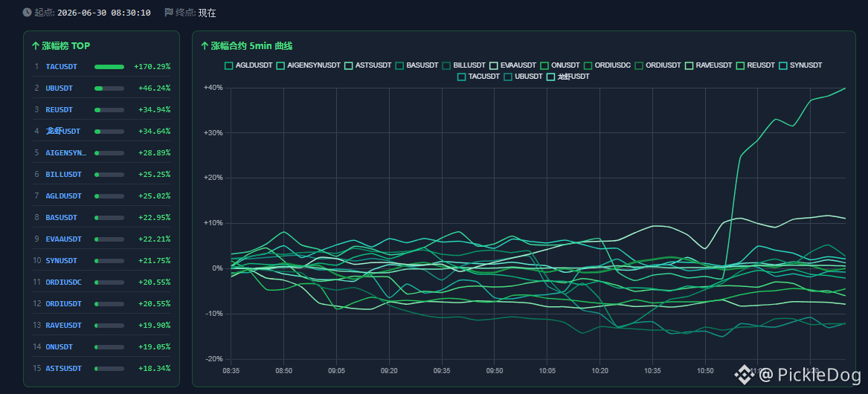Toggle ORDIUSDT legend series
Viewport: 868px width, 394px height.
pyautogui.click(x=658, y=65)
